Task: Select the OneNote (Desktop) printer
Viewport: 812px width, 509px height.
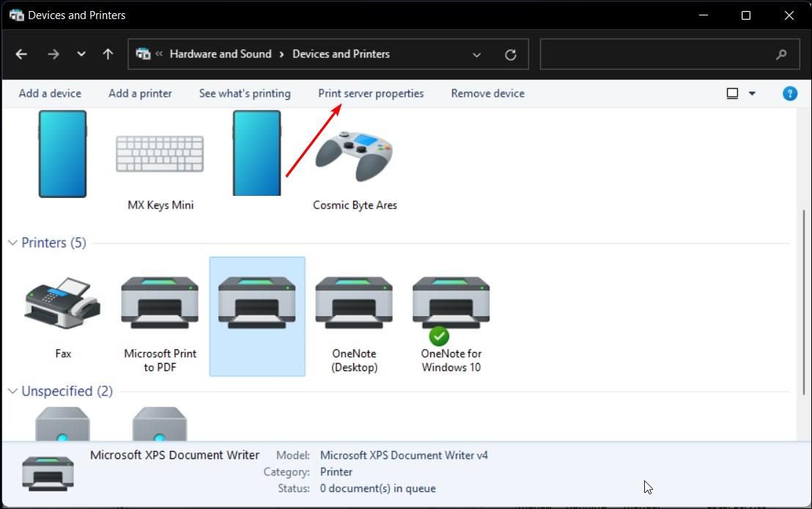Action: [354, 303]
